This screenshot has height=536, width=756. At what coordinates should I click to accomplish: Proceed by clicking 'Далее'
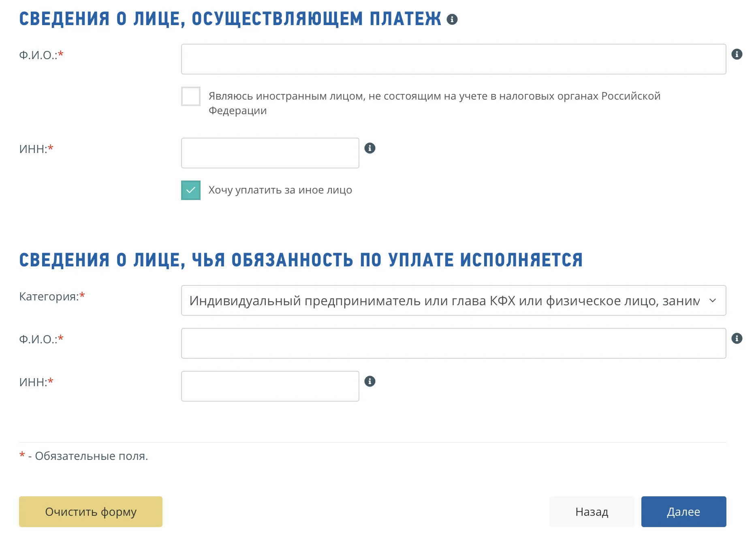(683, 512)
